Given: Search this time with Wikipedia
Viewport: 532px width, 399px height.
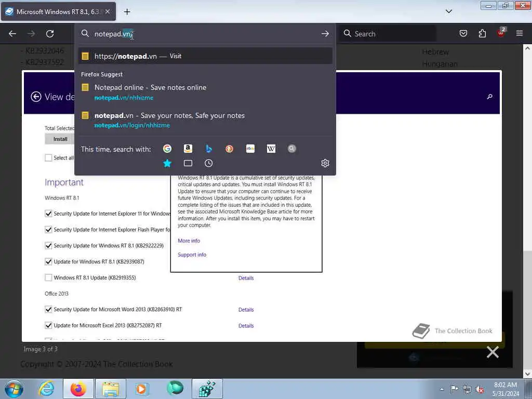Looking at the screenshot, I should coord(271,149).
